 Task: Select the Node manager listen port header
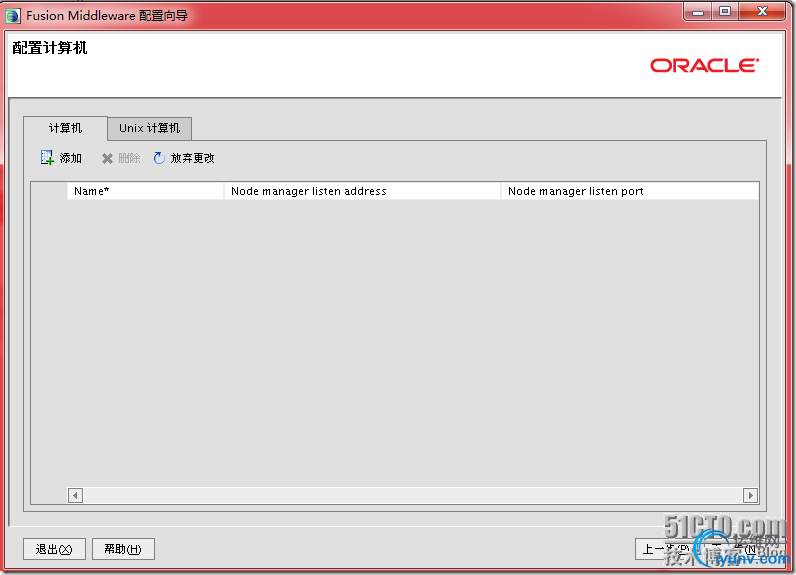tap(630, 191)
